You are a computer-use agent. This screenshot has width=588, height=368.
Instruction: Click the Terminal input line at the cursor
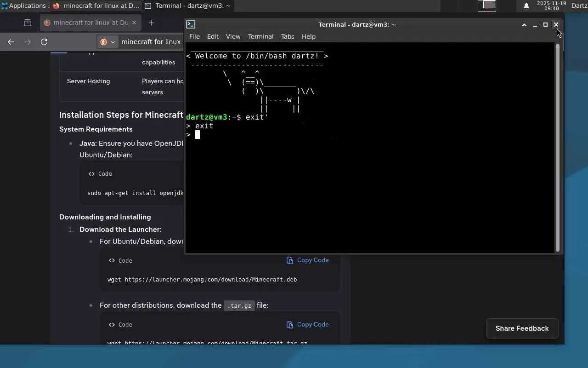tap(197, 135)
